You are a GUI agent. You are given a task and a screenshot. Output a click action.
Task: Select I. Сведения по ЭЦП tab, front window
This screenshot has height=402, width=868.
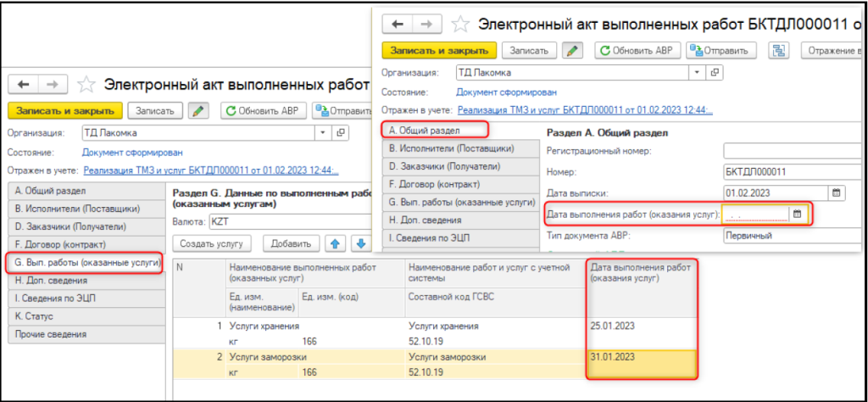click(460, 238)
